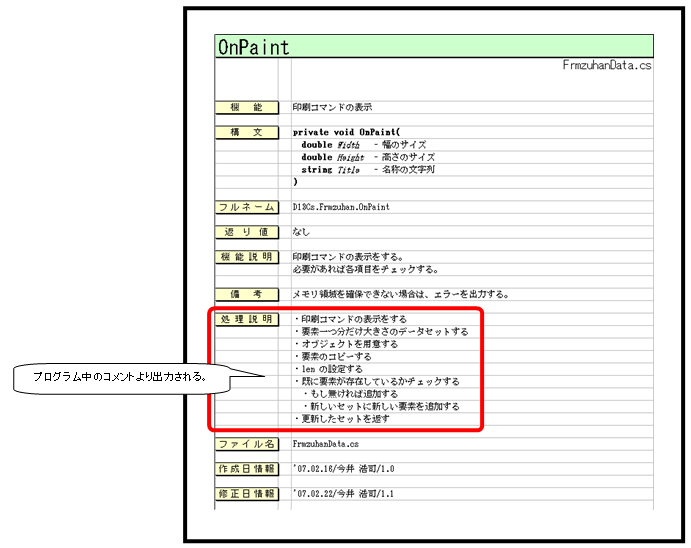This screenshot has width=691, height=548.
Task: Select the フルネーム label box
Action: (246, 207)
